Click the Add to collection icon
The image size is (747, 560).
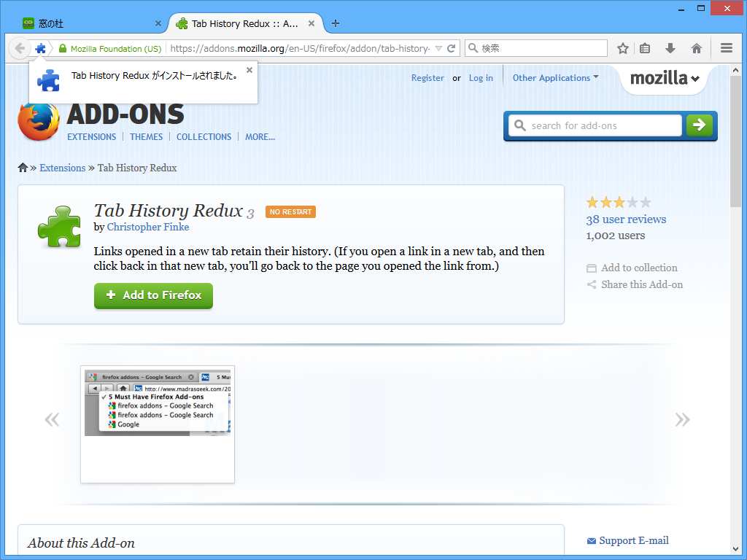click(591, 268)
